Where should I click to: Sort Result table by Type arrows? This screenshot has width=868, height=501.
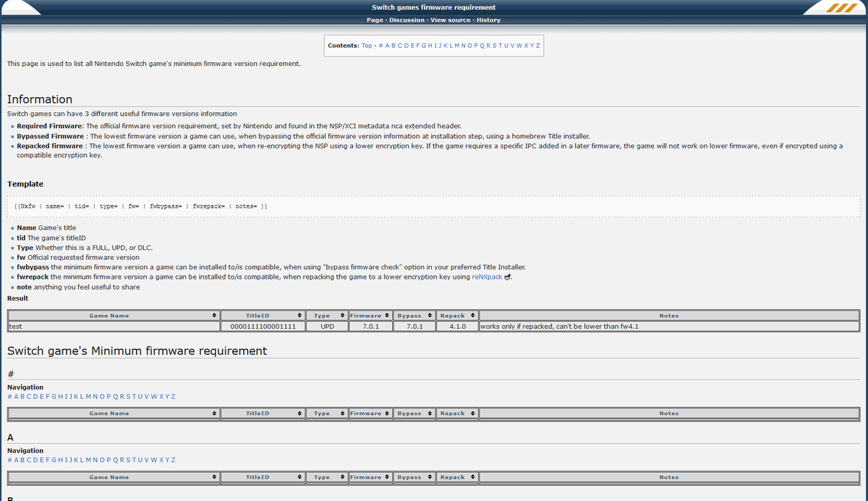342,316
